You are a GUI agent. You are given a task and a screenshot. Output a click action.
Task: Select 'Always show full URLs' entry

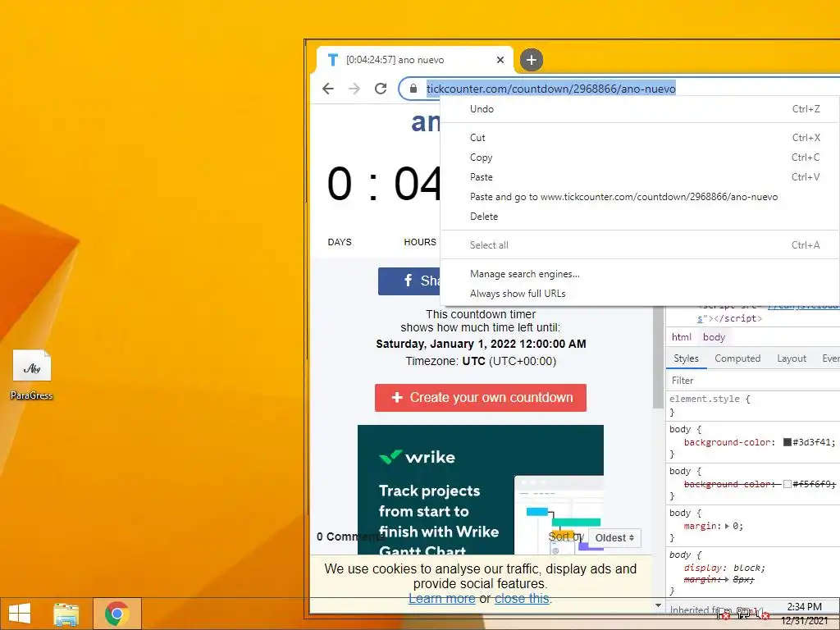tap(640, 294)
